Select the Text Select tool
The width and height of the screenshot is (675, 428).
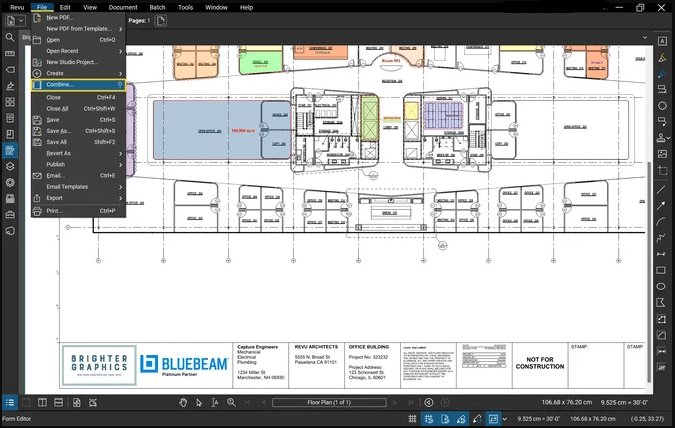(215, 403)
